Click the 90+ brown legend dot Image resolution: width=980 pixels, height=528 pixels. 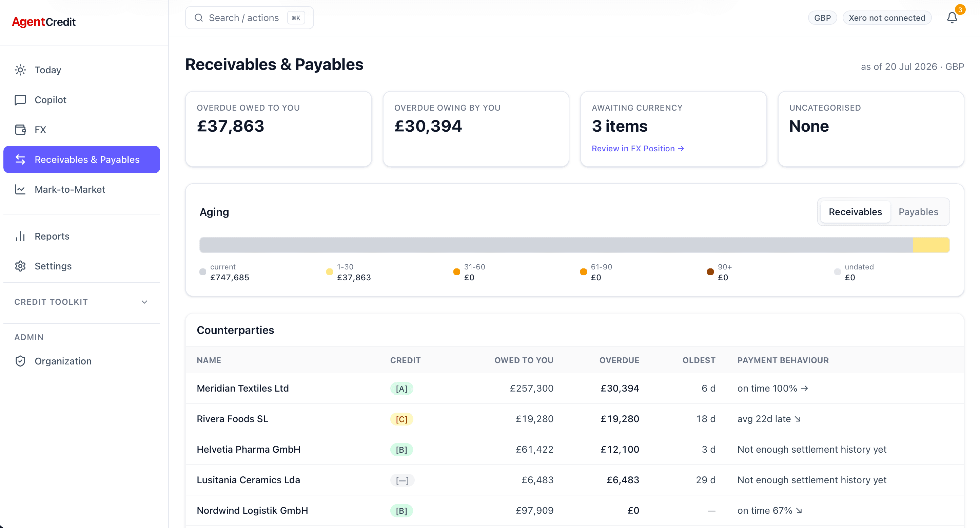click(x=710, y=272)
